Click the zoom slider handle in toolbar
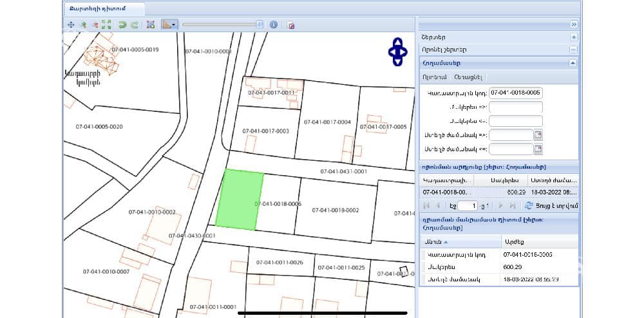The height and width of the screenshot is (318, 644). (260, 24)
